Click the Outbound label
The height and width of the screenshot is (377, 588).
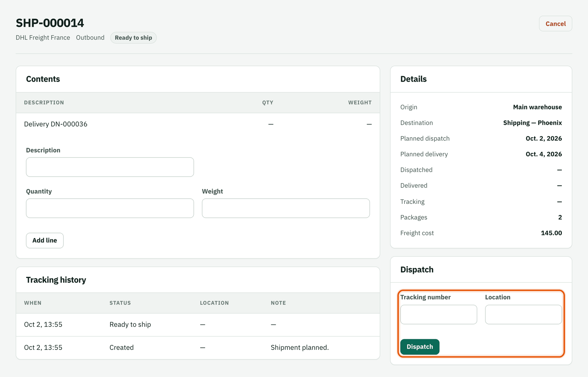tap(90, 38)
